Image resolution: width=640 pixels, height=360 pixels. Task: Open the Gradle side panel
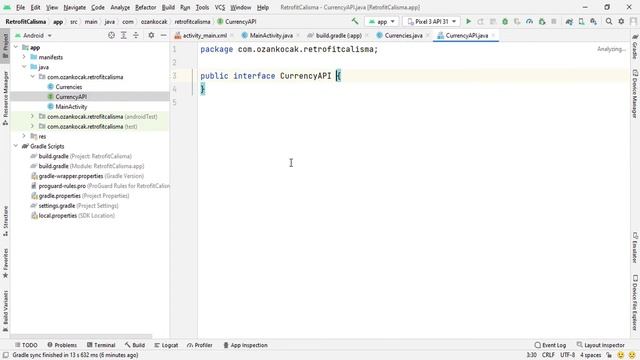click(635, 47)
